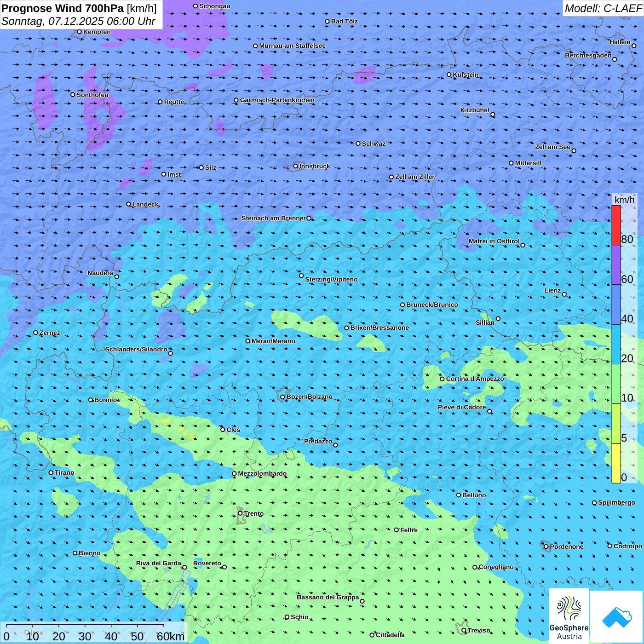Click the 'Bormio' label
The height and width of the screenshot is (644, 644).
(x=106, y=400)
